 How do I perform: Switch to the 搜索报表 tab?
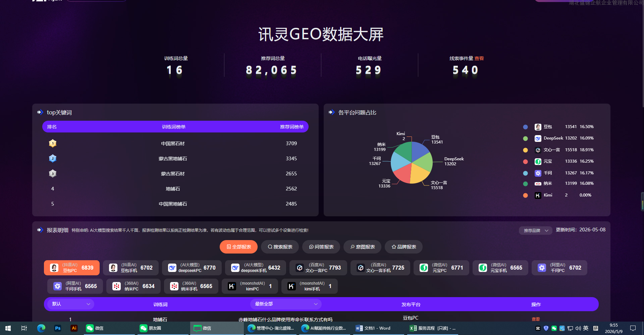[x=280, y=247]
